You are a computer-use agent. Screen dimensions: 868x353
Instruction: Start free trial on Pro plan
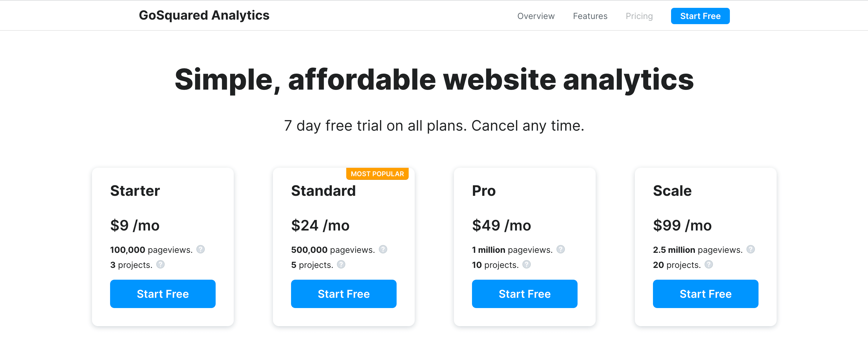point(524,294)
